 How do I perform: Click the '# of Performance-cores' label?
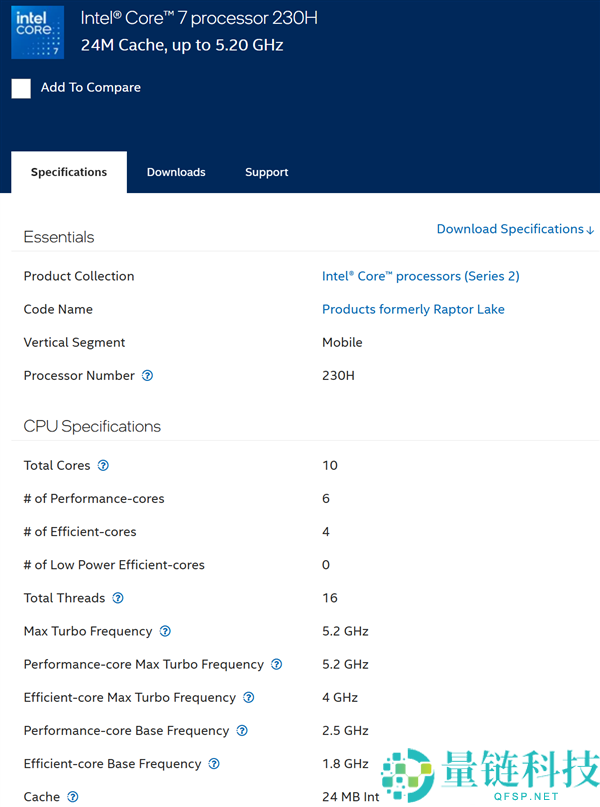pyautogui.click(x=94, y=499)
